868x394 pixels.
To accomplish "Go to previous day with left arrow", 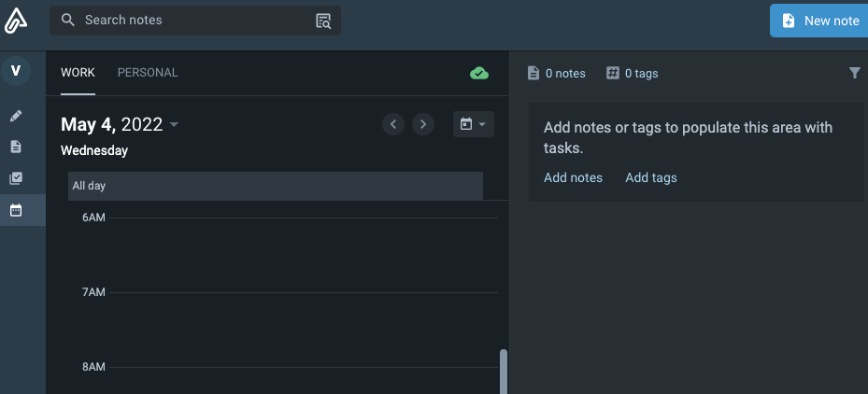I will tap(393, 124).
